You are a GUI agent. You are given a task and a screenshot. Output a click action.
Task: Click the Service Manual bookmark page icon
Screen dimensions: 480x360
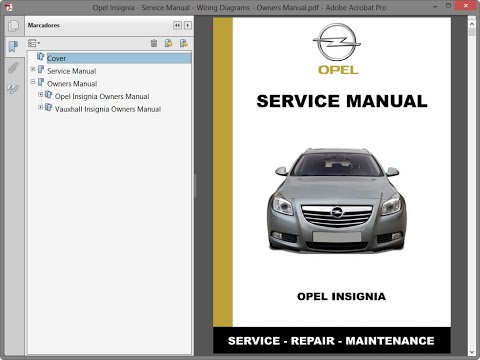click(41, 69)
